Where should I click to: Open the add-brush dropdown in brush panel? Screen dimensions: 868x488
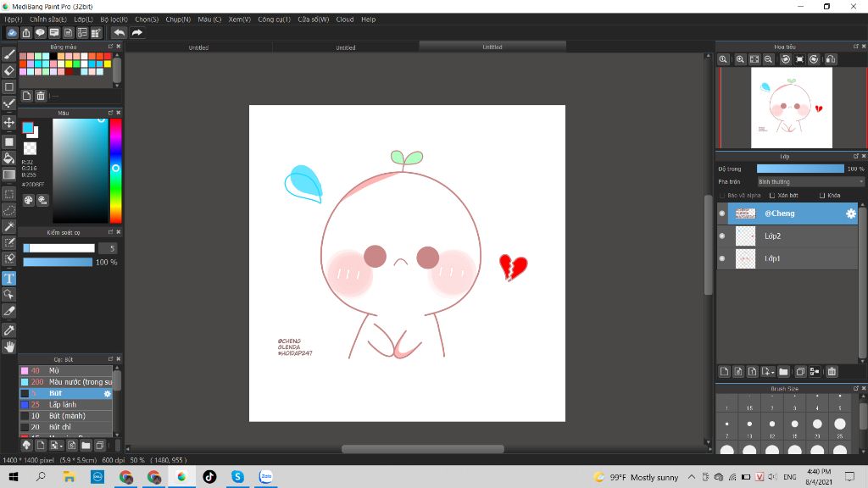pos(55,445)
